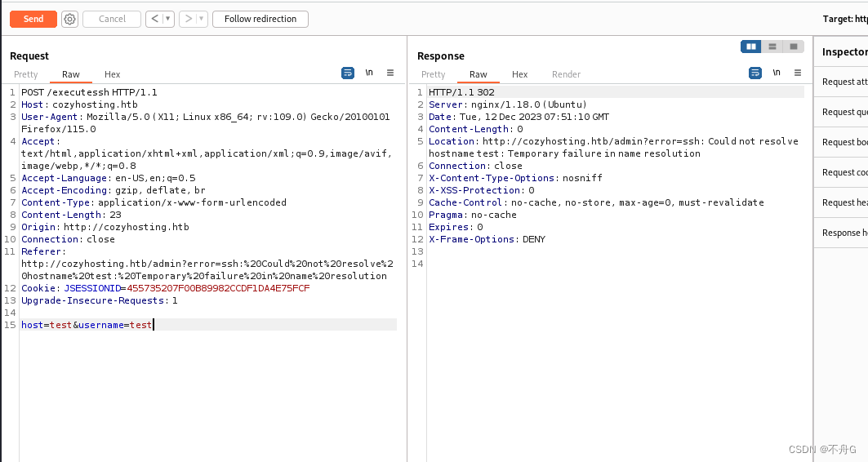Select side-by-side layout view icon
868x462 pixels.
[751, 47]
